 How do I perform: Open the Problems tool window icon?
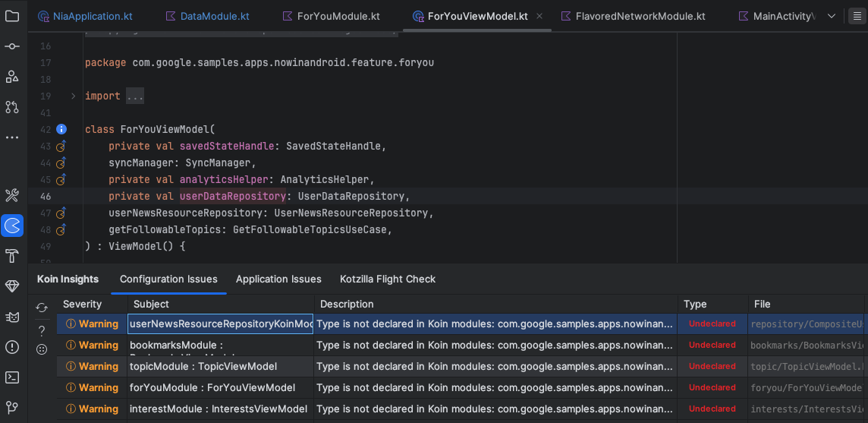(12, 347)
